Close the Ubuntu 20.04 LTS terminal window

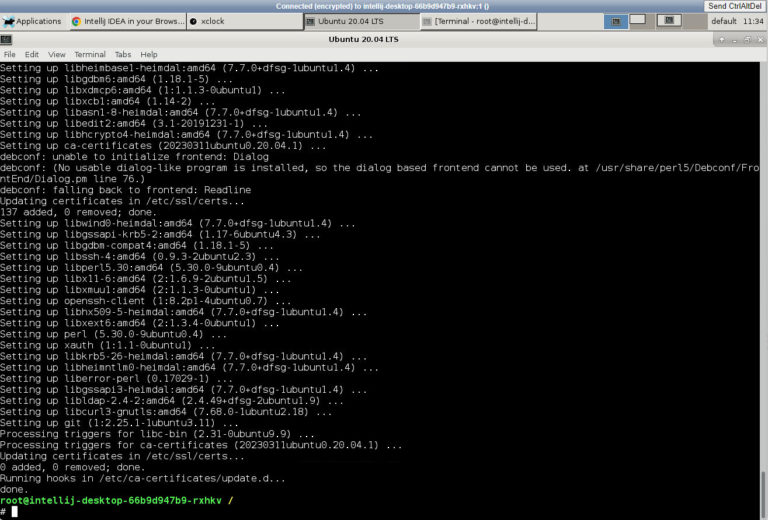(760, 40)
